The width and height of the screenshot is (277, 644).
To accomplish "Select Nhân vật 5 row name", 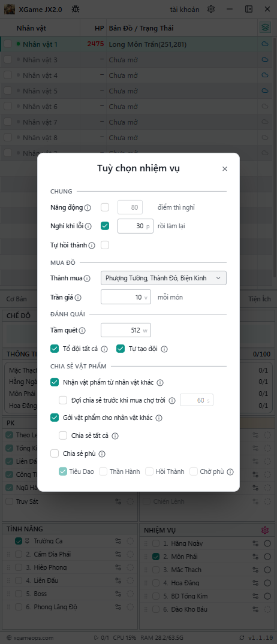I will 40,91.
